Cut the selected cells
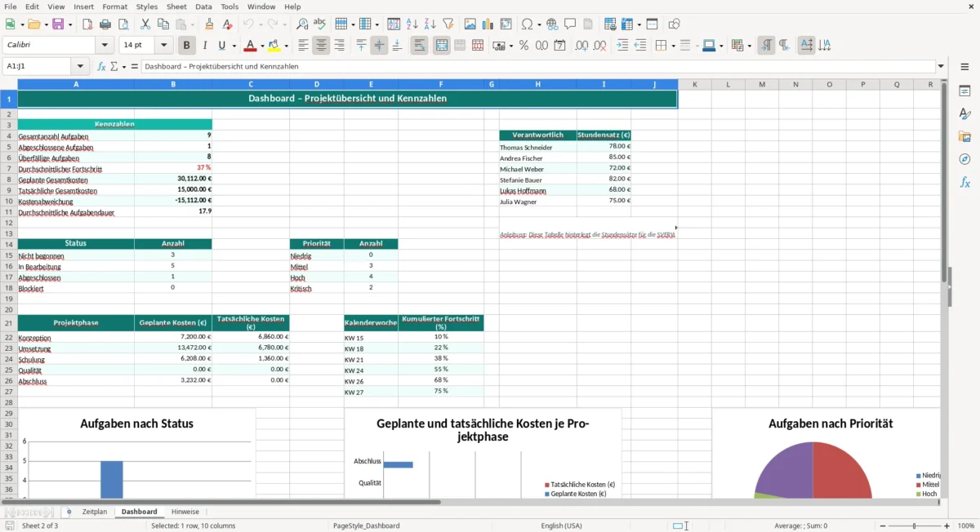 (x=145, y=24)
